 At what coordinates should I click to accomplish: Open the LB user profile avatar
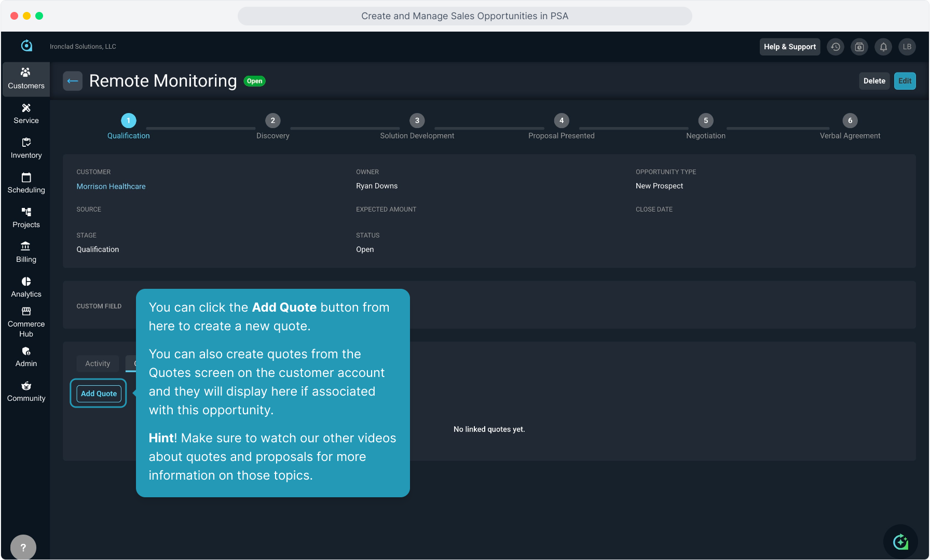tap(907, 47)
